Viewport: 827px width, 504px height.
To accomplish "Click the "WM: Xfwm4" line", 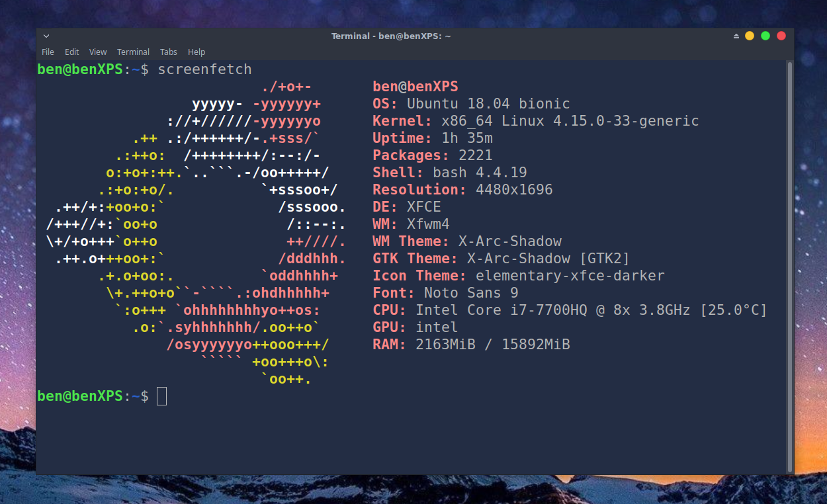I will pos(411,224).
